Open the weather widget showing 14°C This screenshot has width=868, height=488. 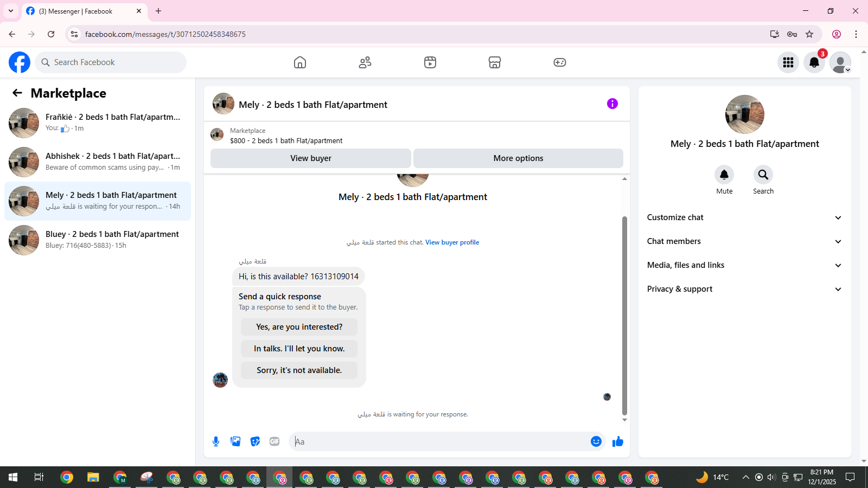point(713,477)
